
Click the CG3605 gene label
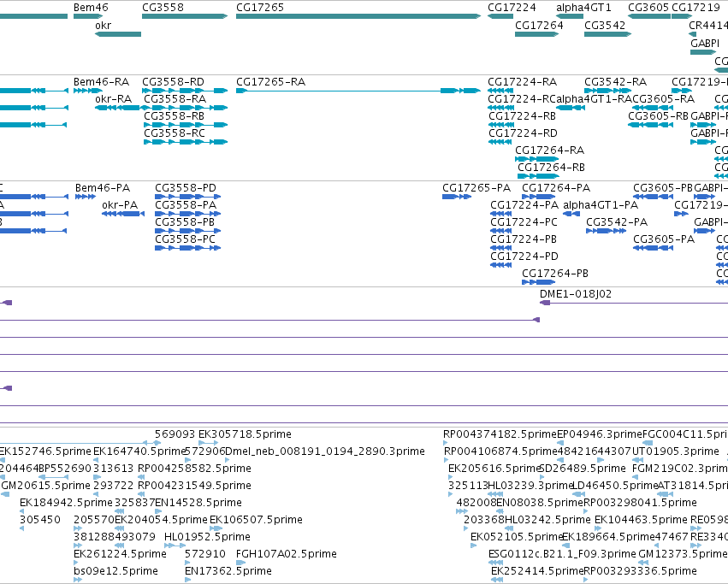tap(648, 8)
